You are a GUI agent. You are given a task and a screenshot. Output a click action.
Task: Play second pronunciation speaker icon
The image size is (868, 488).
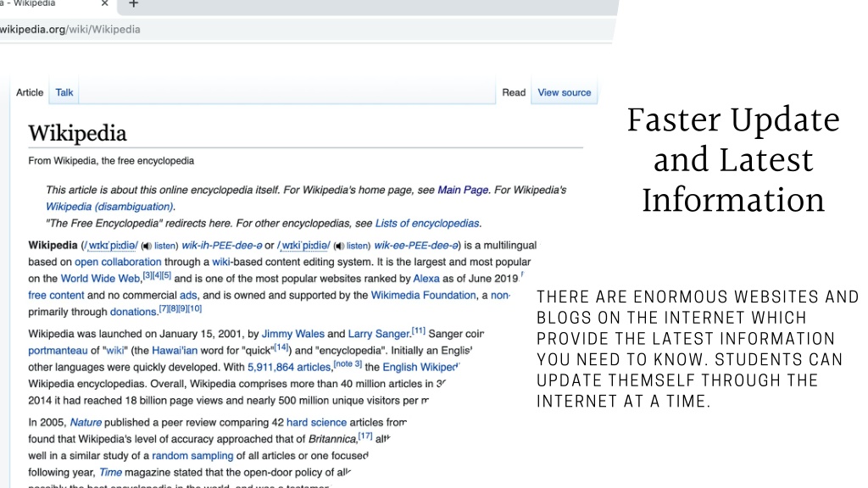pos(339,246)
